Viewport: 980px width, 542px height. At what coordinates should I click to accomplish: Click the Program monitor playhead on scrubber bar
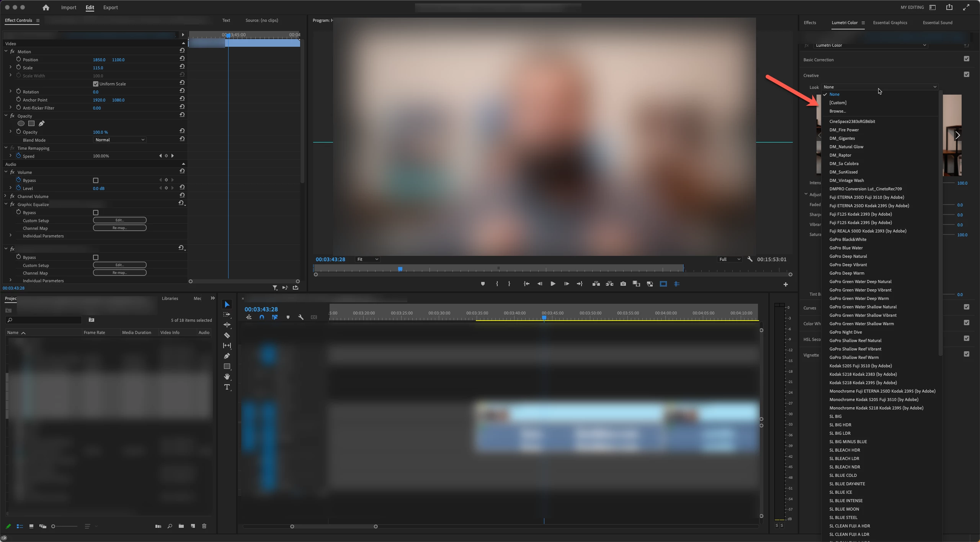click(x=400, y=269)
